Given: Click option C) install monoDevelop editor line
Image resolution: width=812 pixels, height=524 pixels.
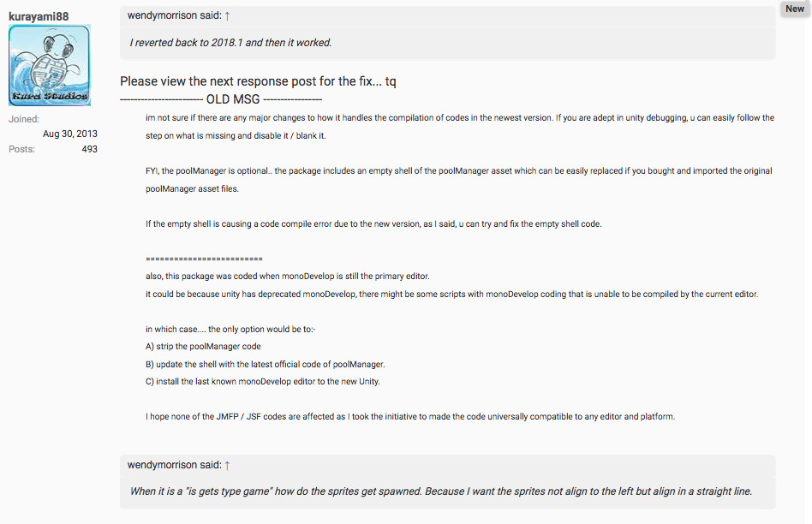Looking at the screenshot, I should click(x=263, y=382).
